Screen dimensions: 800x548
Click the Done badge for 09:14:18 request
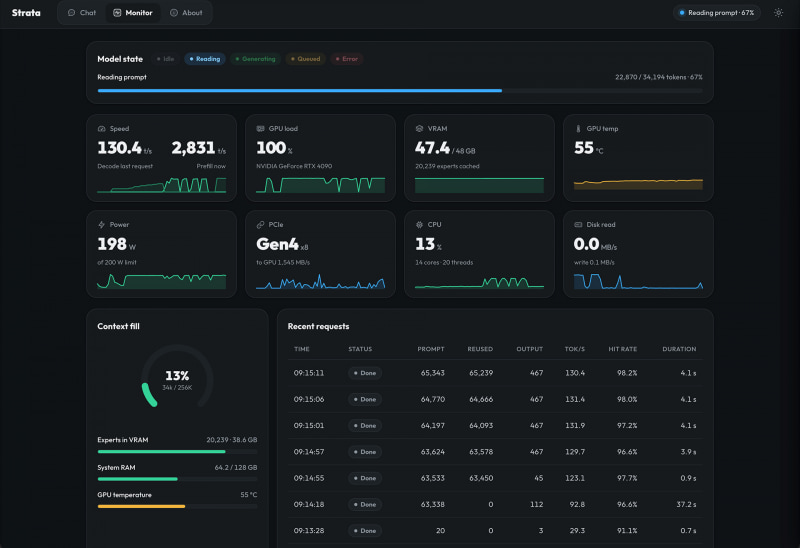(365, 504)
